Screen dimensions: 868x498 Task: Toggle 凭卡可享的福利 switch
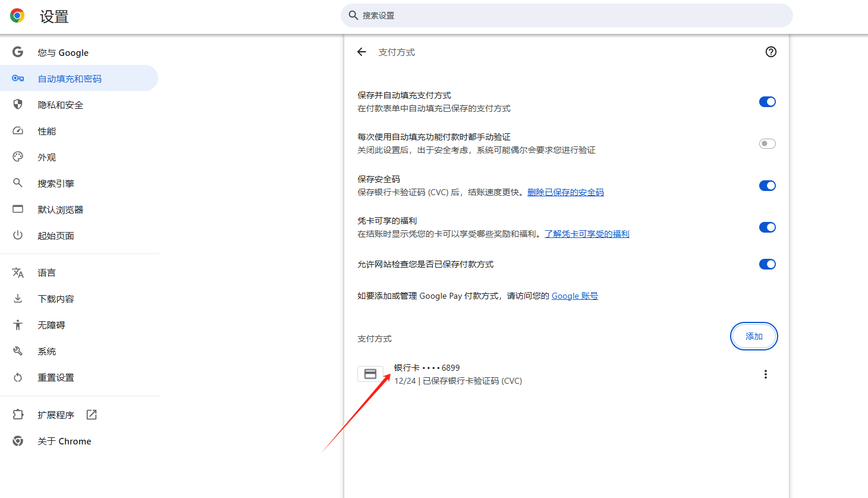768,227
